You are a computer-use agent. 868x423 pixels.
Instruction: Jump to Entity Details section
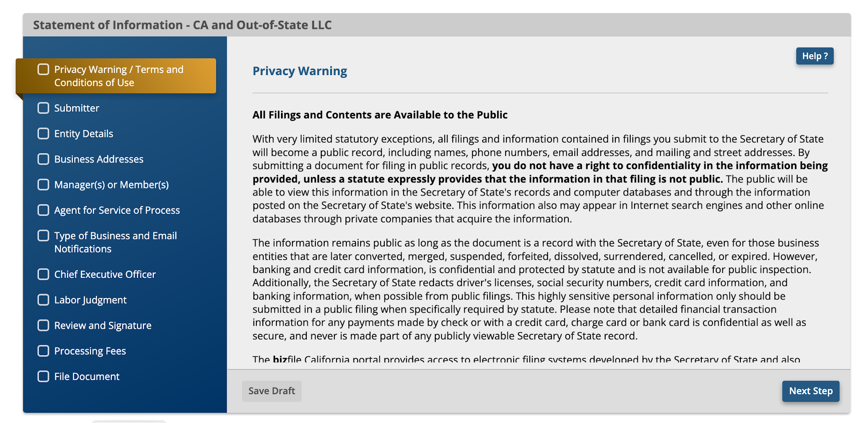tap(83, 134)
